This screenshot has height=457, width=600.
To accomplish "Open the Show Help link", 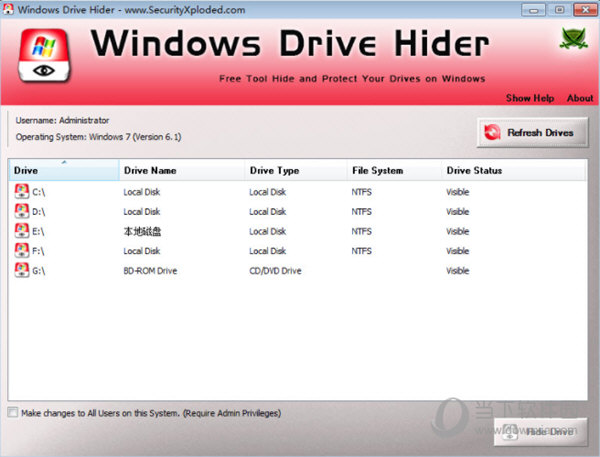I will coord(530,98).
